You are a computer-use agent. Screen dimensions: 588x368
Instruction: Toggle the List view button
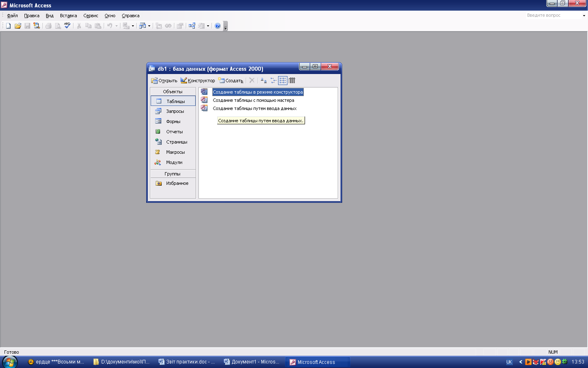(283, 81)
